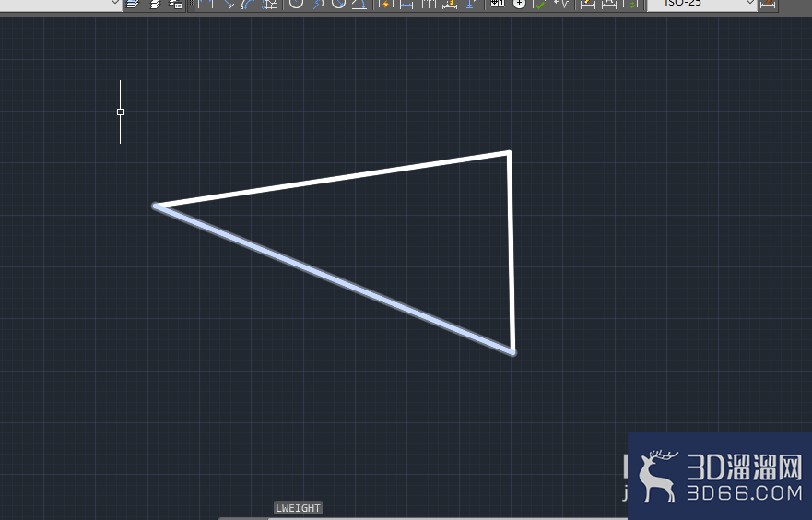Click the LWEIGHT command label
812x520 pixels.
(298, 508)
